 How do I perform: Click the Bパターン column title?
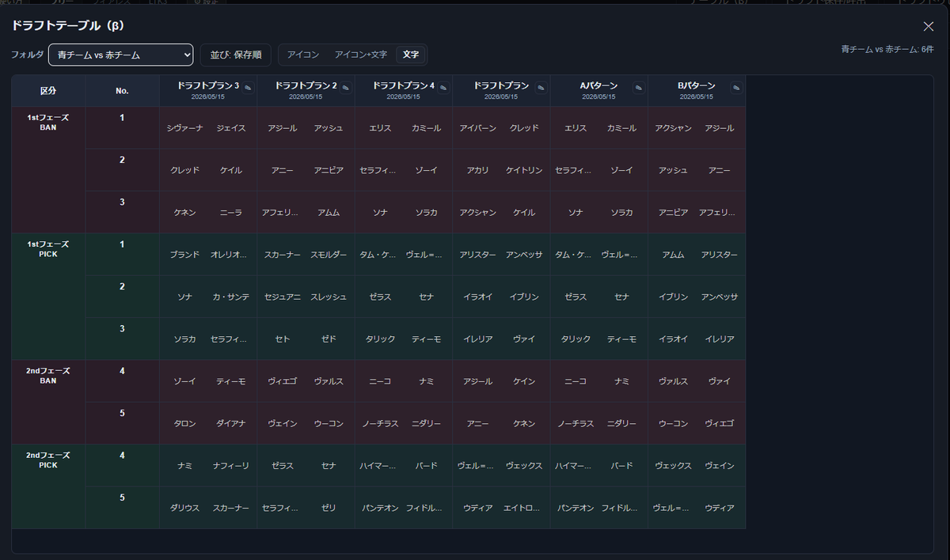coord(697,85)
